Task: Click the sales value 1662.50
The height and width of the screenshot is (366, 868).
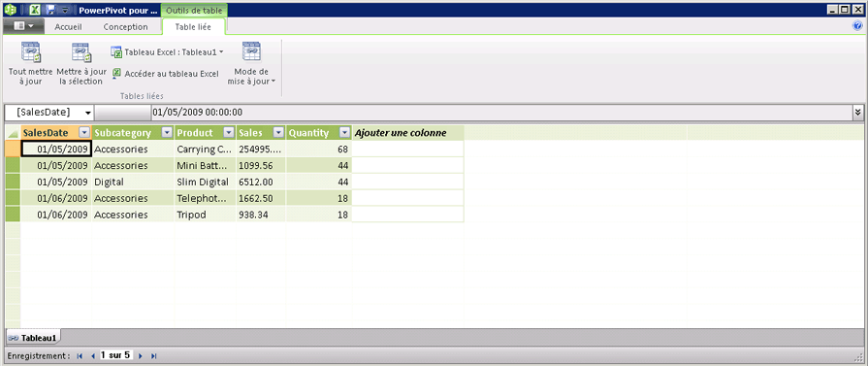Action: [261, 198]
